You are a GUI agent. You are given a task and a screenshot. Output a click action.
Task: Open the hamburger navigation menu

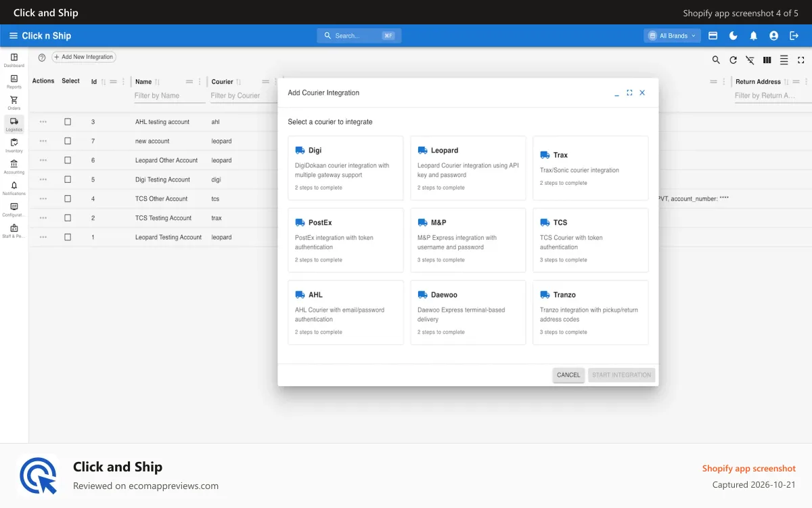pyautogui.click(x=13, y=36)
